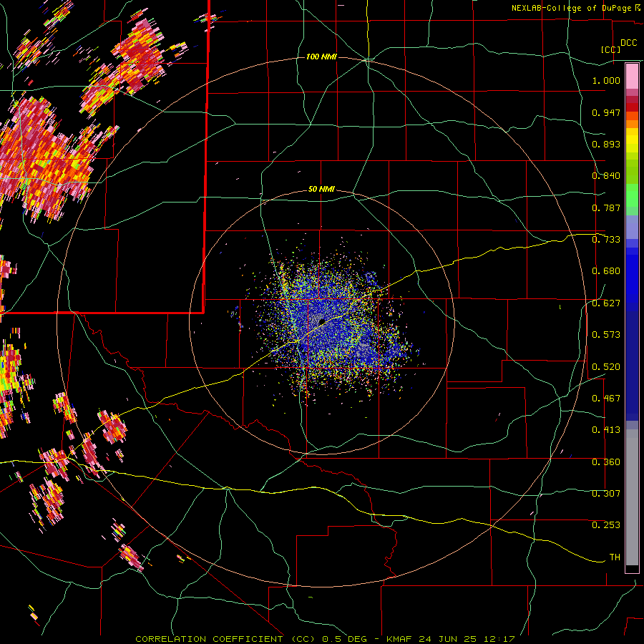Viewport: 644px width, 644px height.
Task: Click the 0.680 legend value
Action: click(606, 271)
